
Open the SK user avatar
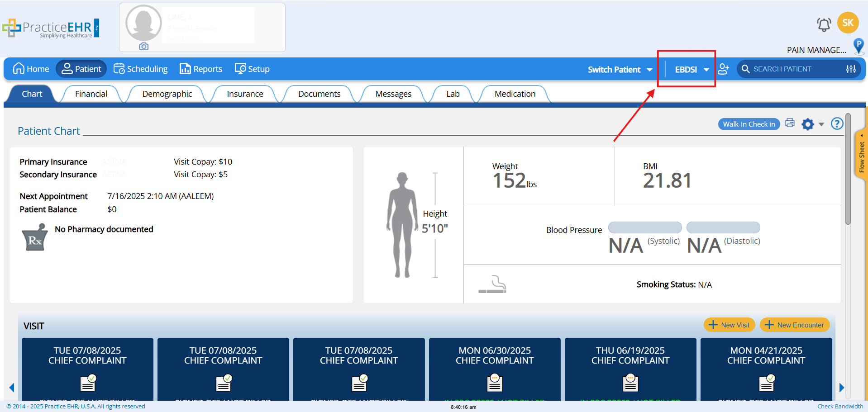point(848,23)
